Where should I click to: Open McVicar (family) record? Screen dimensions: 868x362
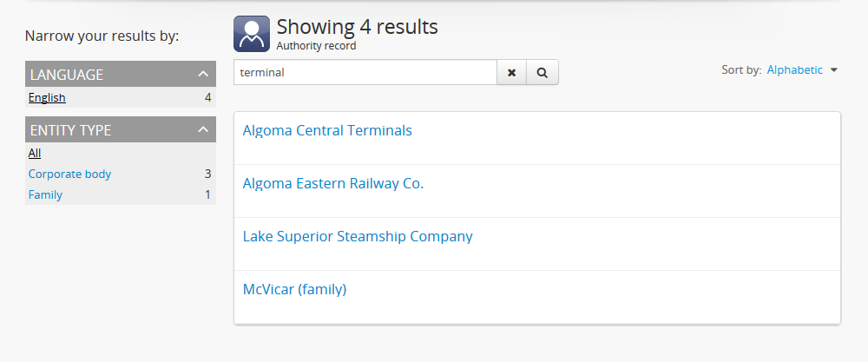click(x=294, y=290)
